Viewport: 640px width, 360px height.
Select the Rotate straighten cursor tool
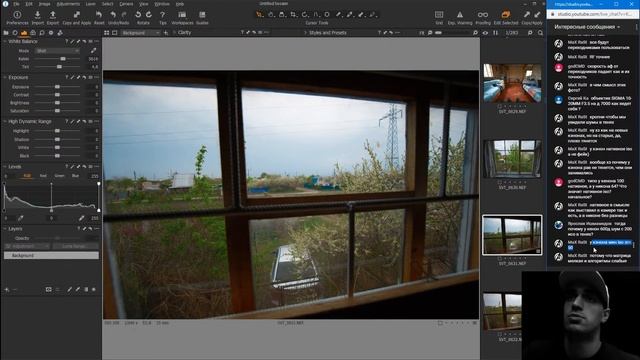(304, 15)
